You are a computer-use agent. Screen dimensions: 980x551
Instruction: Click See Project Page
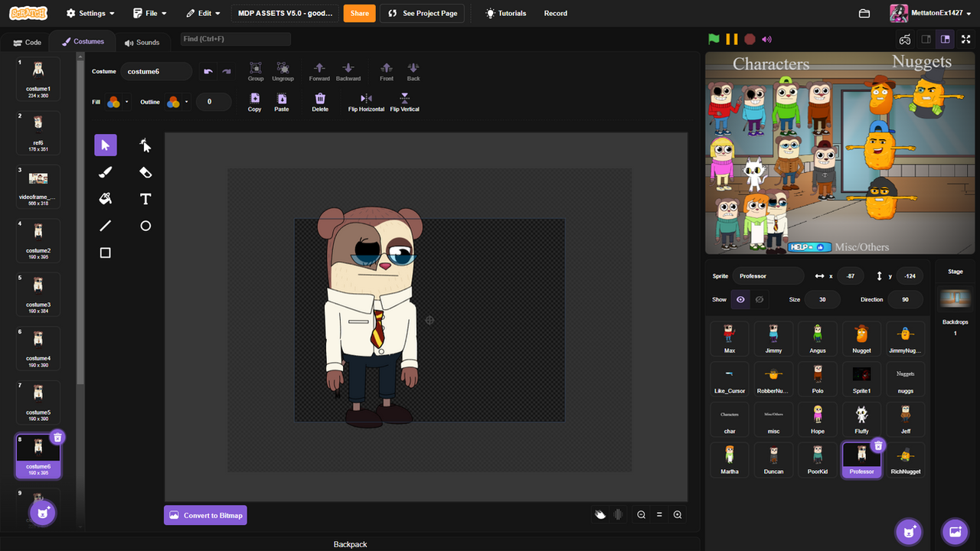[x=423, y=13]
